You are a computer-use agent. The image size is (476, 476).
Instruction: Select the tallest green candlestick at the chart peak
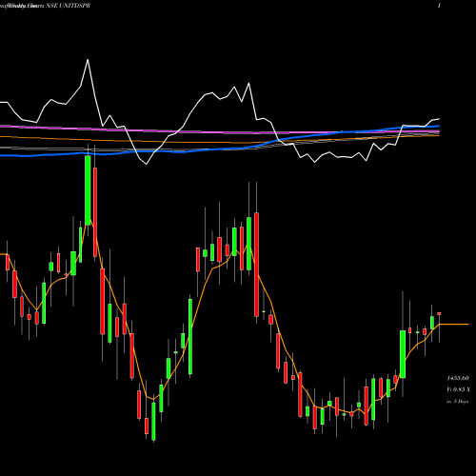coord(88,190)
